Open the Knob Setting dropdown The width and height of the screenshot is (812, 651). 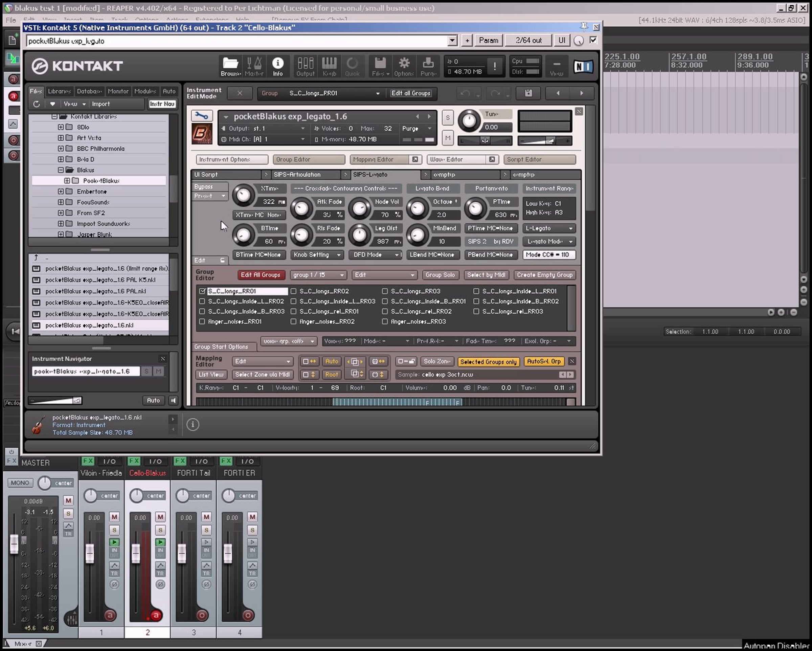pyautogui.click(x=317, y=255)
